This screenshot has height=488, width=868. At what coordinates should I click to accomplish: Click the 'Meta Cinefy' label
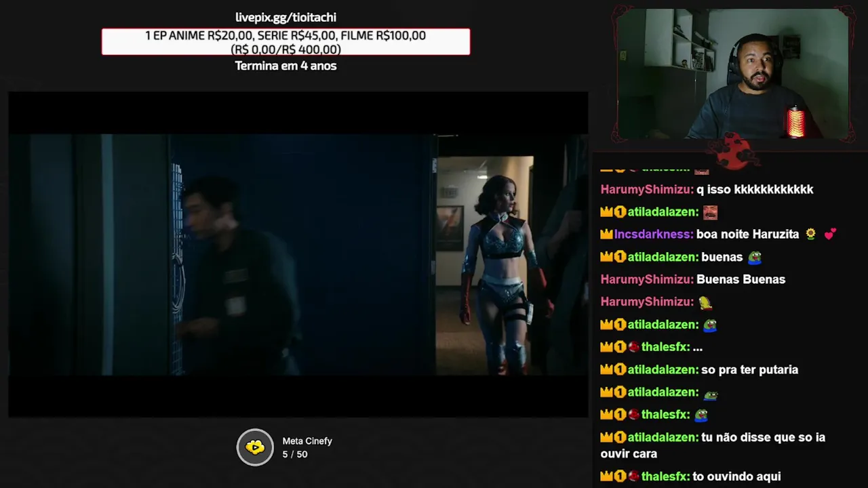pos(307,441)
